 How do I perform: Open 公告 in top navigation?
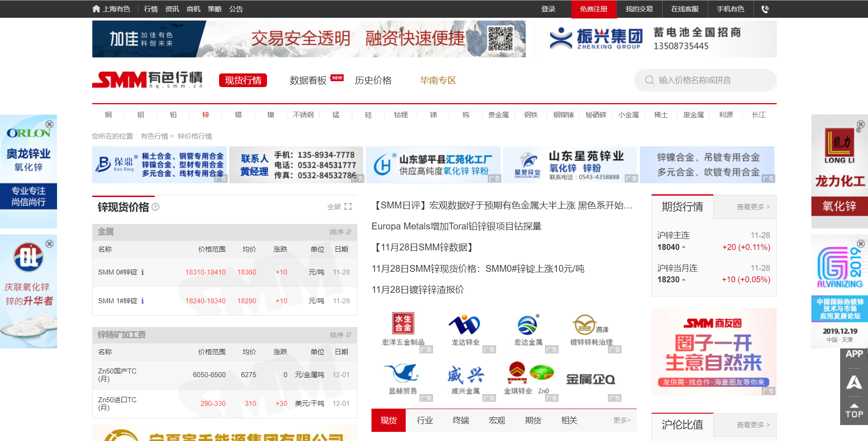tap(236, 9)
